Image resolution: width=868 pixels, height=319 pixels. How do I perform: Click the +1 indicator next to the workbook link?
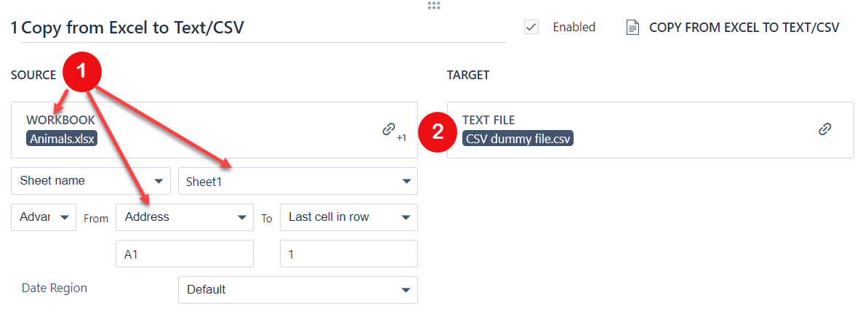(x=401, y=137)
